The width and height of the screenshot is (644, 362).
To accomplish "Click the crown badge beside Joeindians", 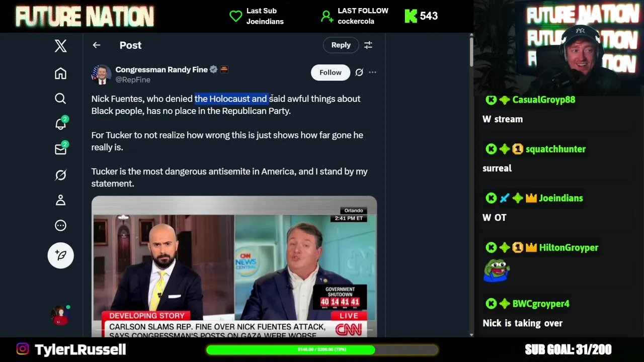I will (x=531, y=198).
